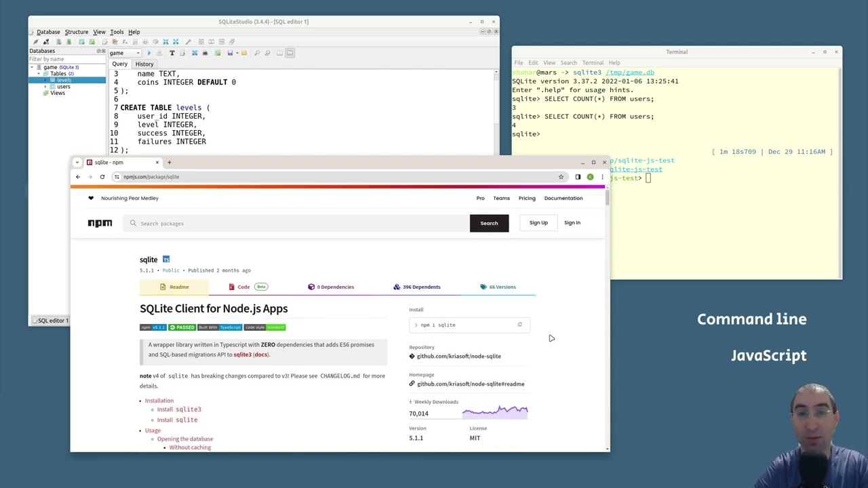Select the results-below layout icon in editor toolbar

click(290, 53)
